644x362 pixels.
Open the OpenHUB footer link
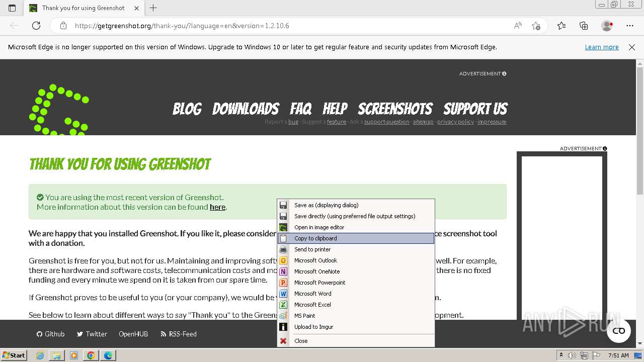tap(133, 334)
